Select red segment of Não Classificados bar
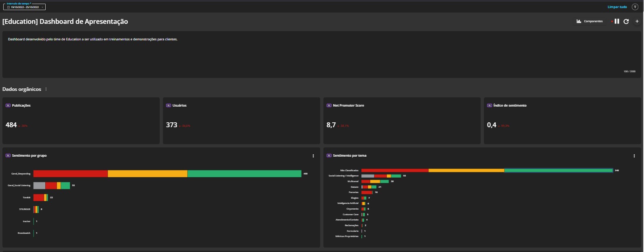The width and height of the screenshot is (644, 252). [395, 170]
